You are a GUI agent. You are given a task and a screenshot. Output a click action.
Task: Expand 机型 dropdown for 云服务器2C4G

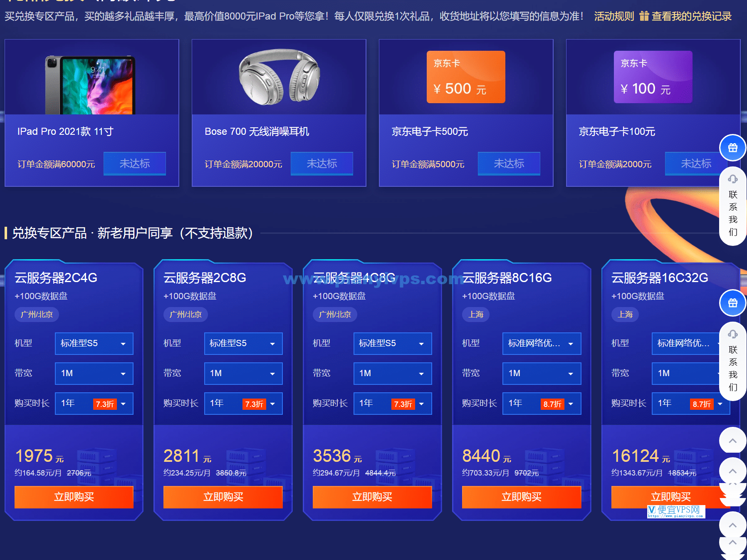pos(94,344)
